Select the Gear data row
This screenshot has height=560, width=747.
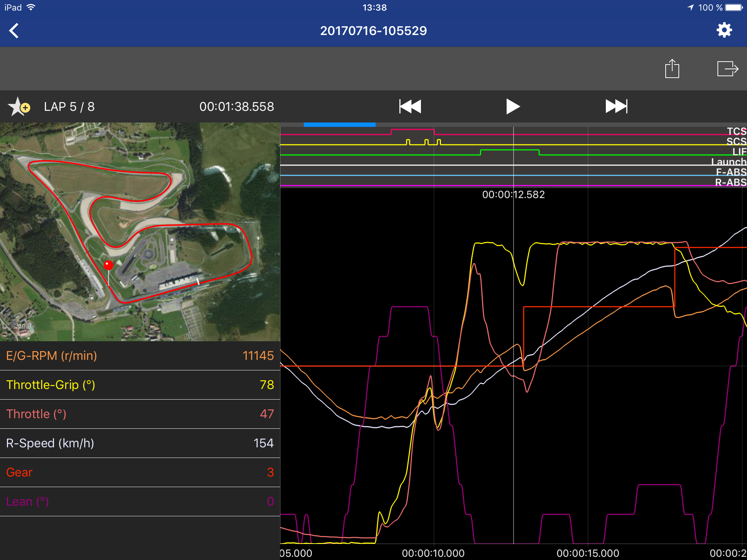click(140, 472)
